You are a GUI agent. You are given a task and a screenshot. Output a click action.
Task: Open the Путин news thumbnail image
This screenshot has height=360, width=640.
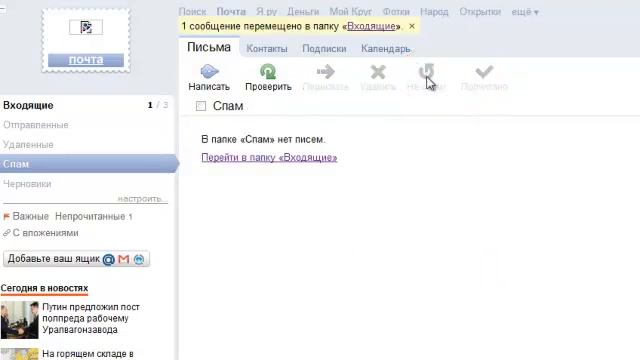(x=20, y=320)
